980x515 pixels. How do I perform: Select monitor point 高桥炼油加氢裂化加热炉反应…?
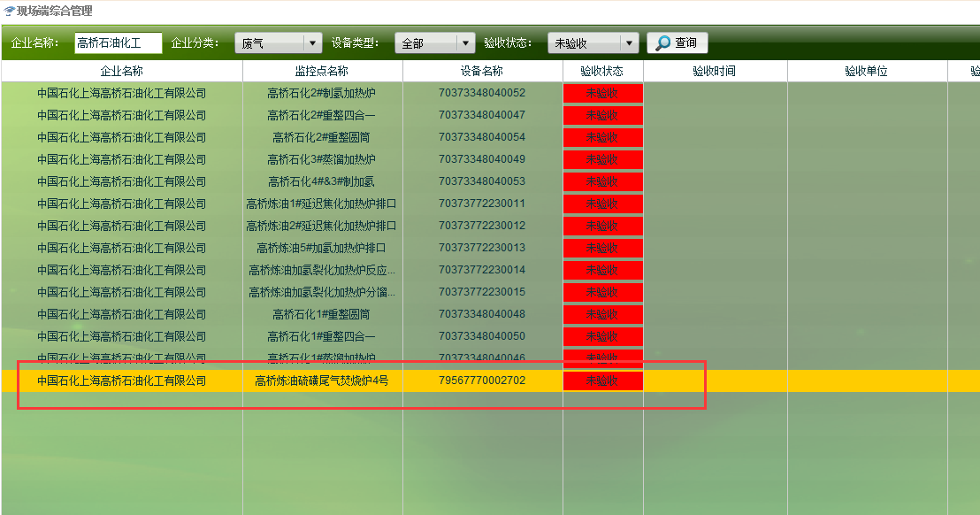tap(322, 270)
